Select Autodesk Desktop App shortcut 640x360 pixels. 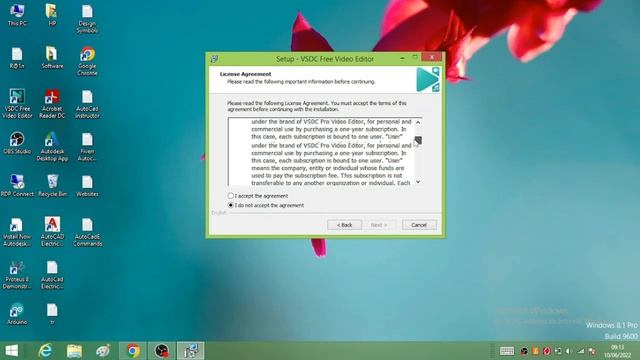tap(52, 147)
